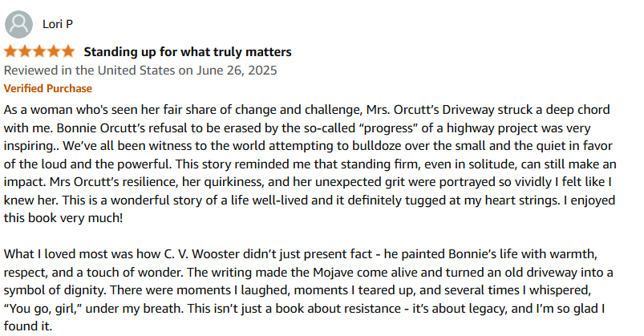The image size is (644, 336).
Task: Click the final words 'found it.'
Action: pos(28,326)
